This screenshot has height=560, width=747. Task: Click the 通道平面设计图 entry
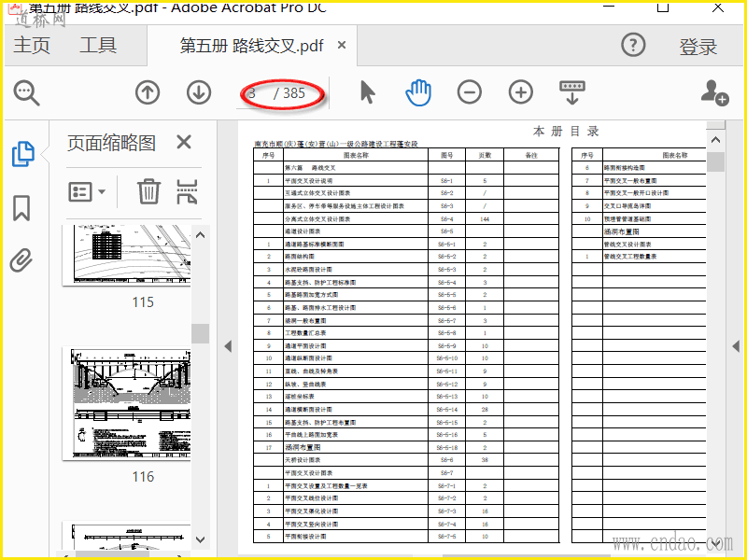coord(305,346)
